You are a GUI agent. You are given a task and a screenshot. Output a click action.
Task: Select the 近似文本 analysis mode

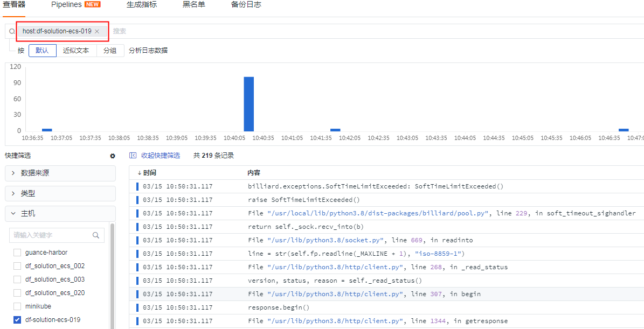tap(76, 50)
